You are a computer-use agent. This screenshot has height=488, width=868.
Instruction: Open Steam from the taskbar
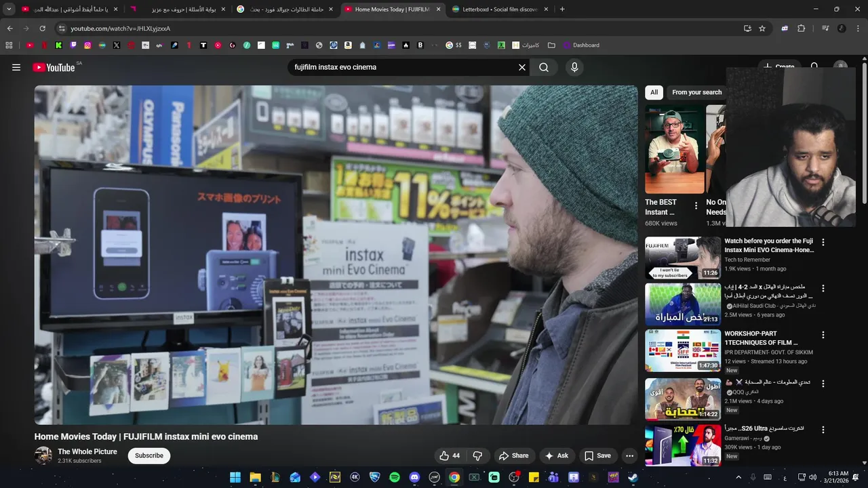633,477
